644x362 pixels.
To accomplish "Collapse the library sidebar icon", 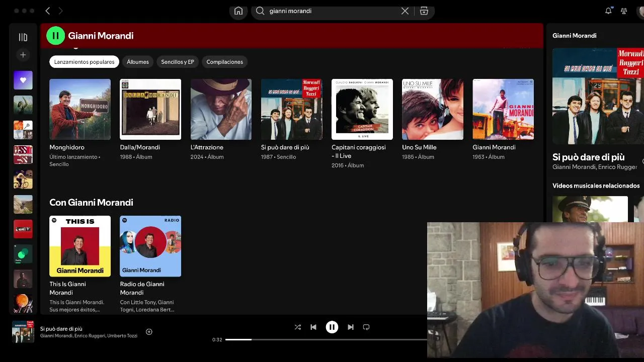I will pyautogui.click(x=23, y=37).
